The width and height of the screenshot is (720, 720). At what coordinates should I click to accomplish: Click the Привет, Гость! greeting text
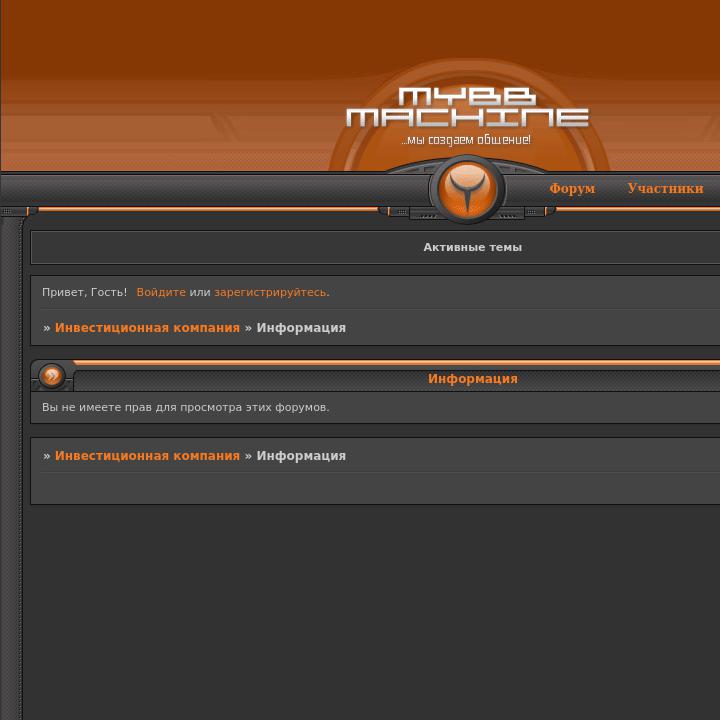point(84,292)
